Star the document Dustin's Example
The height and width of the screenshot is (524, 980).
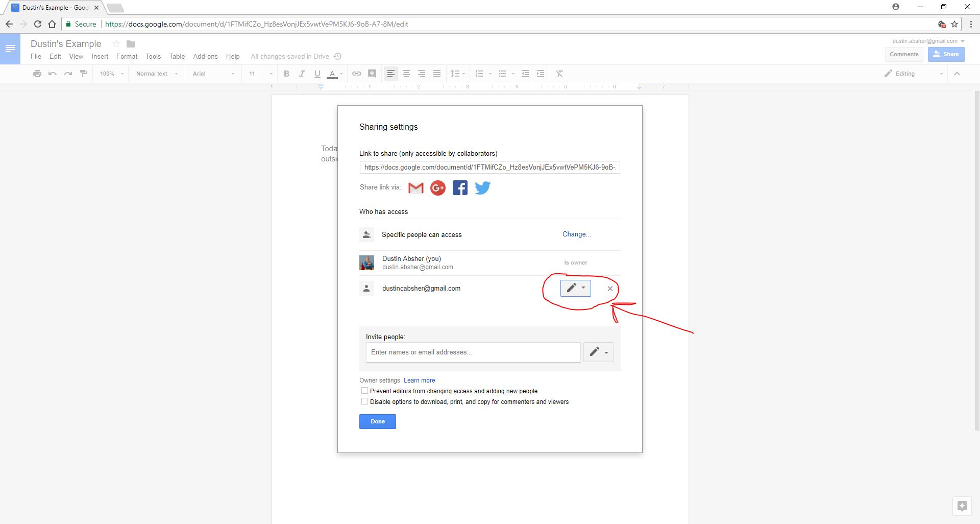tap(116, 44)
